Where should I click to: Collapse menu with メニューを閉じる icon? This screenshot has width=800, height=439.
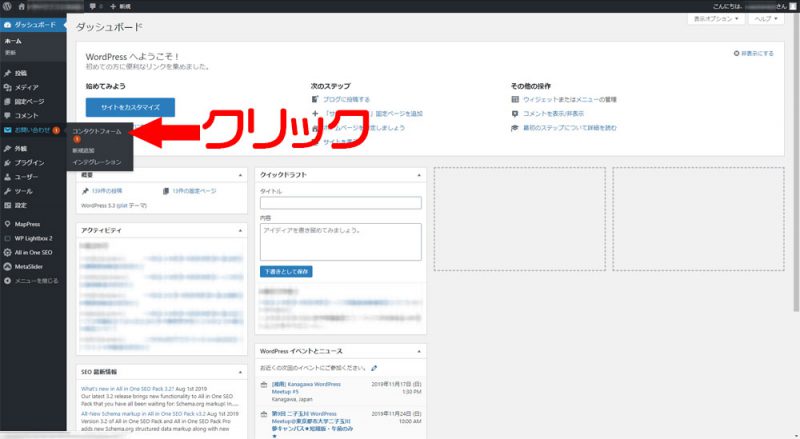pyautogui.click(x=7, y=281)
